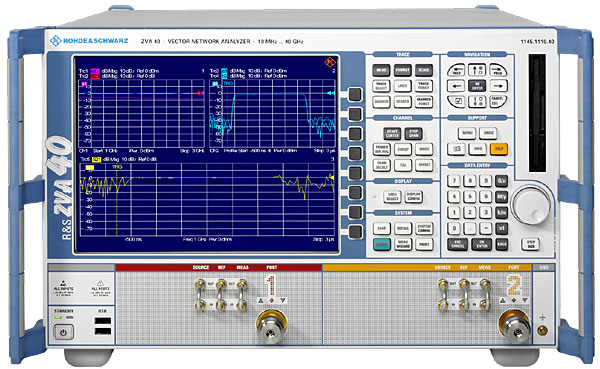Viewport: 600px width, 369px height.
Task: Push the Windows menu key in Support
Action: tap(456, 149)
